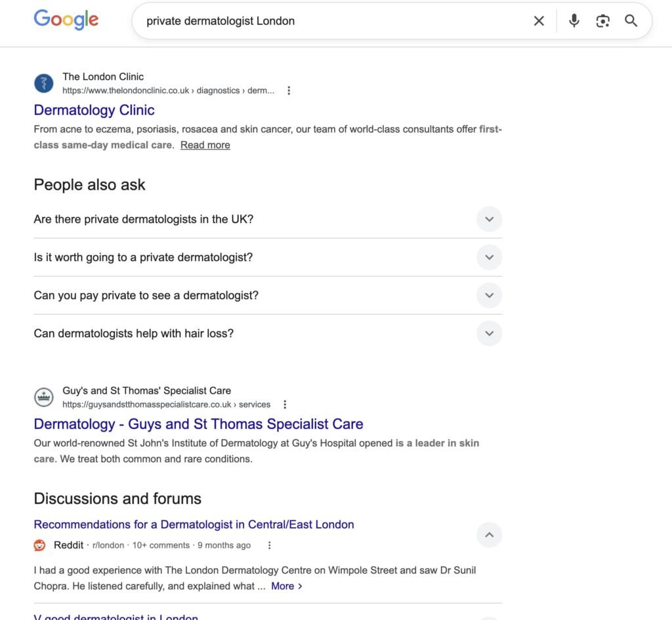Open the Dermatology Clinic result link
Viewport: 672px width, 620px height.
pos(94,110)
